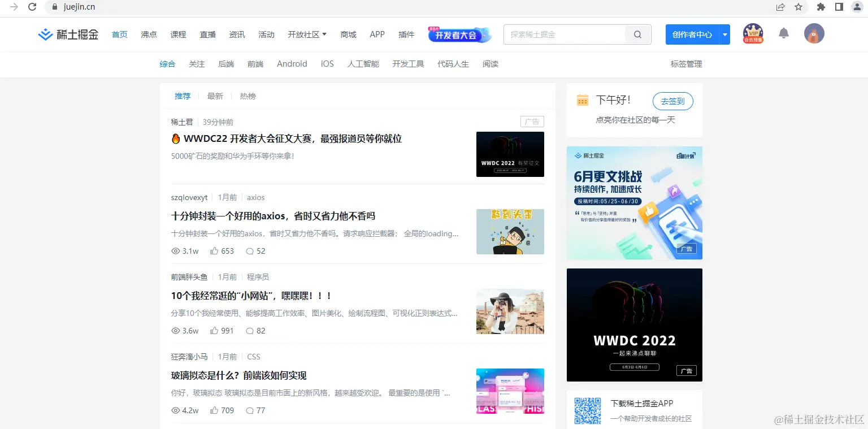868x429 pixels.
Task: Click the comment icon showing 77
Action: [250, 410]
